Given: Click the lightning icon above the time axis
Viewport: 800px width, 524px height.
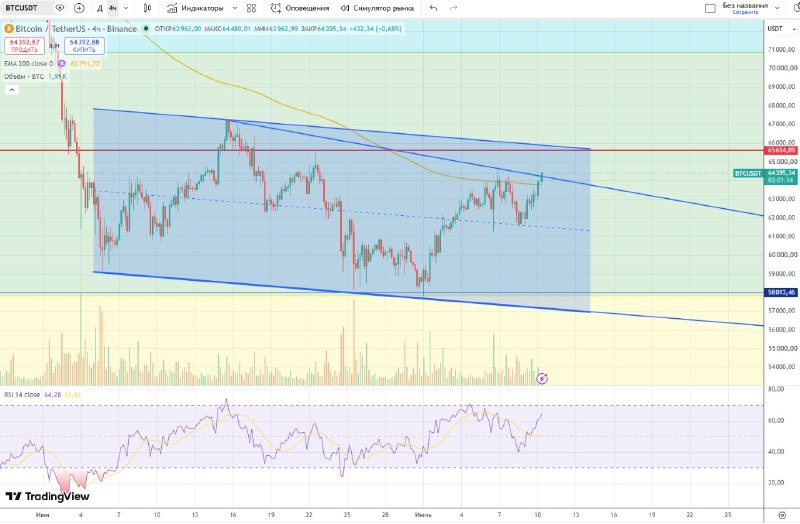Looking at the screenshot, I should click(542, 379).
